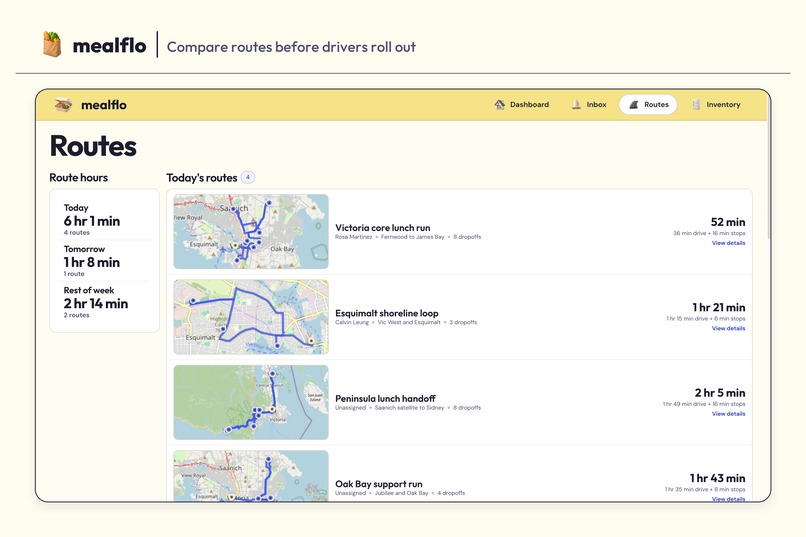Click the 1 hr 21 min route duration
The width and height of the screenshot is (806, 537).
719,307
